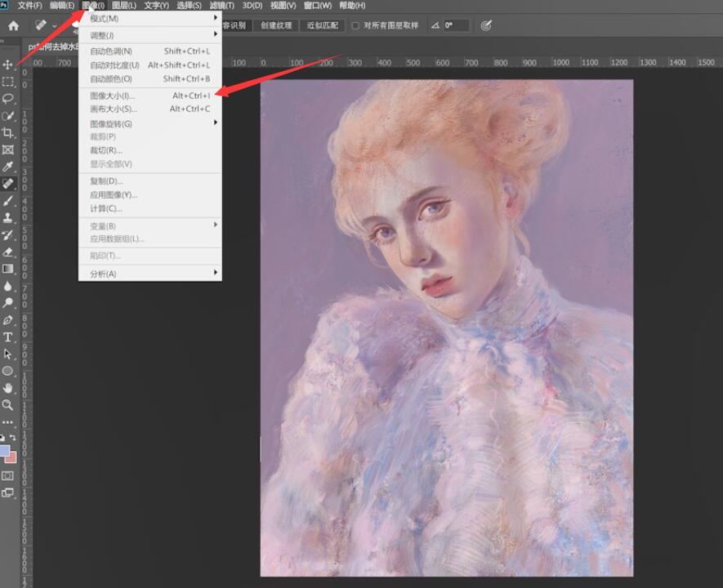Screen dimensions: 723x588
Task: Select the Dodge tool
Action: pos(8,303)
